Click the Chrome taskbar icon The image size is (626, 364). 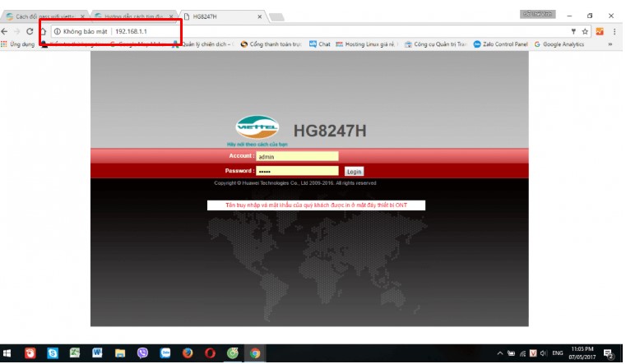pyautogui.click(x=255, y=353)
